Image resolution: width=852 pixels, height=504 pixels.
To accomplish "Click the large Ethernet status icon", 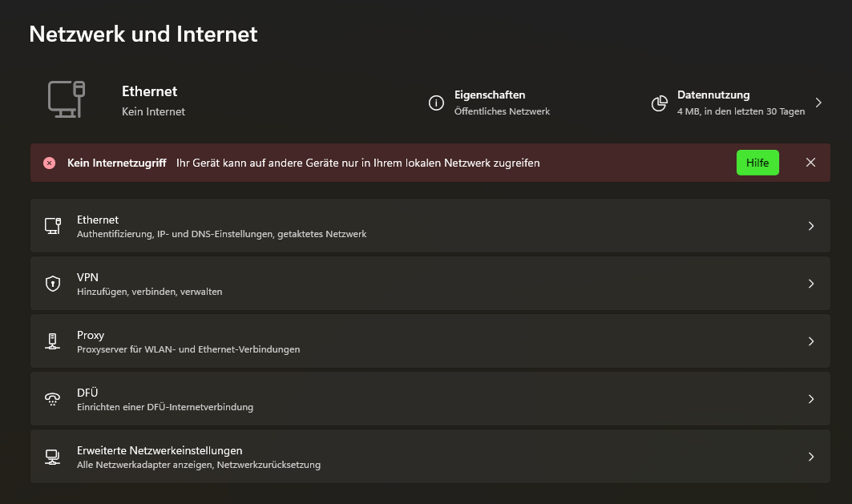I will pos(67,99).
